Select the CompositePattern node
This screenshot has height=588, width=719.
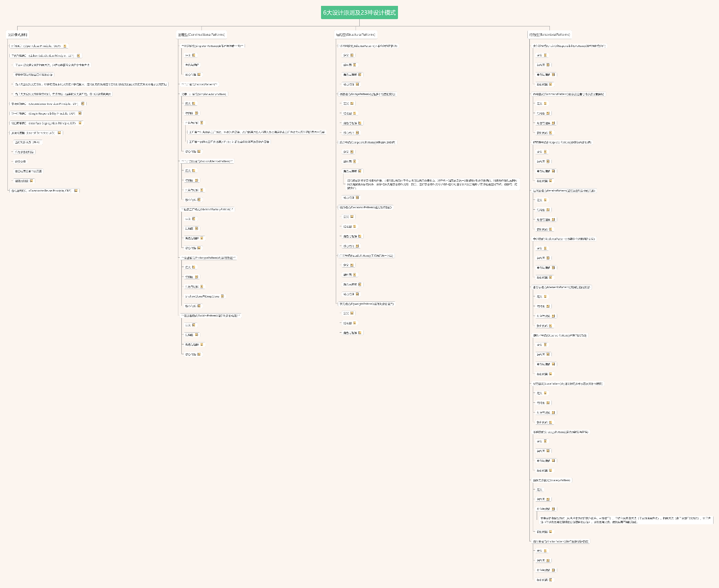[367, 142]
